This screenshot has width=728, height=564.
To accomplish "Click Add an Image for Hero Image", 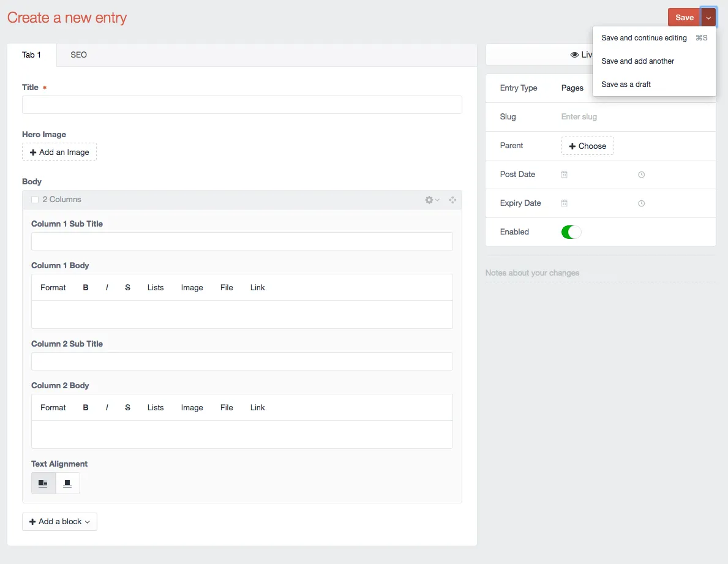I will (59, 152).
